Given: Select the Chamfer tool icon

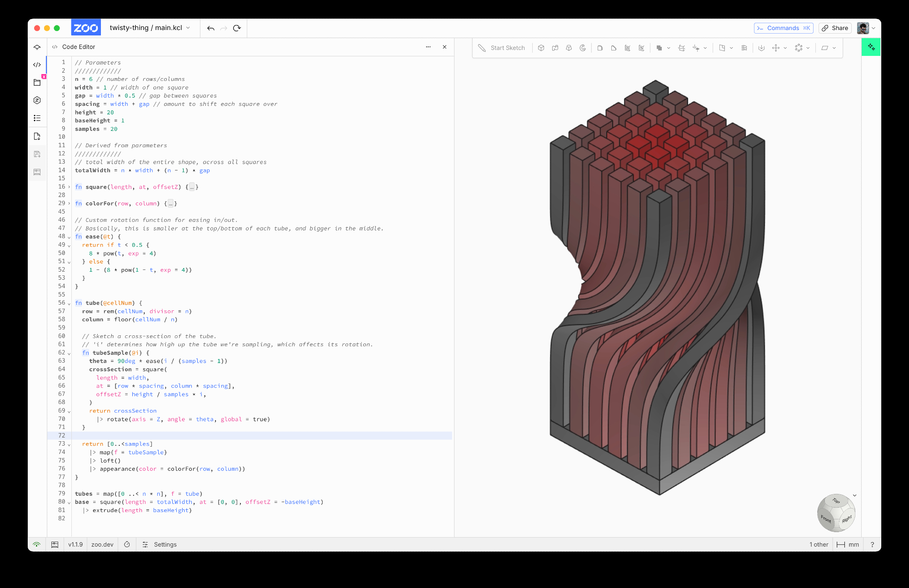Looking at the screenshot, I should point(614,48).
